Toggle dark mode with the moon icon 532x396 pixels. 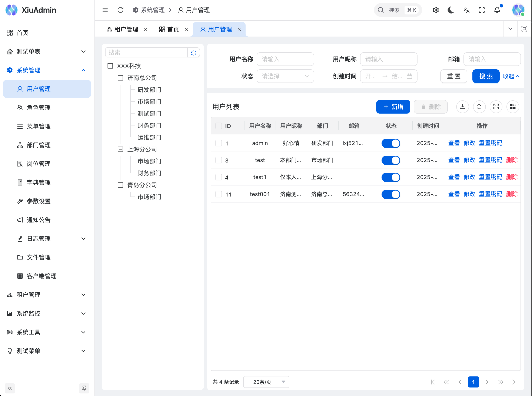[450, 10]
